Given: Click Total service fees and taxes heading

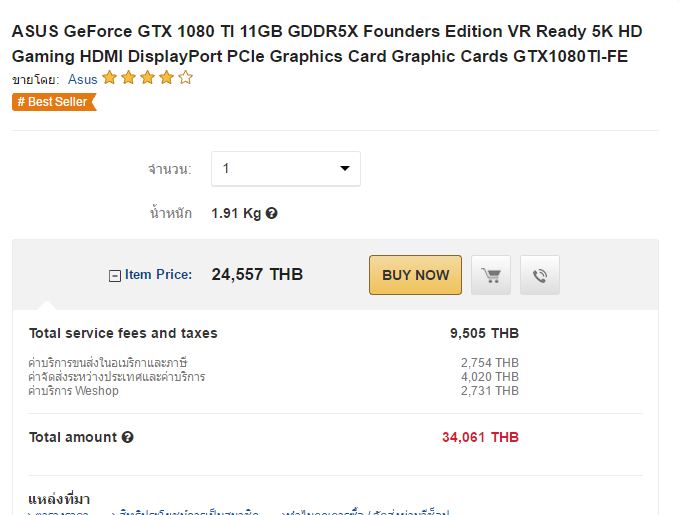Looking at the screenshot, I should pos(123,333).
